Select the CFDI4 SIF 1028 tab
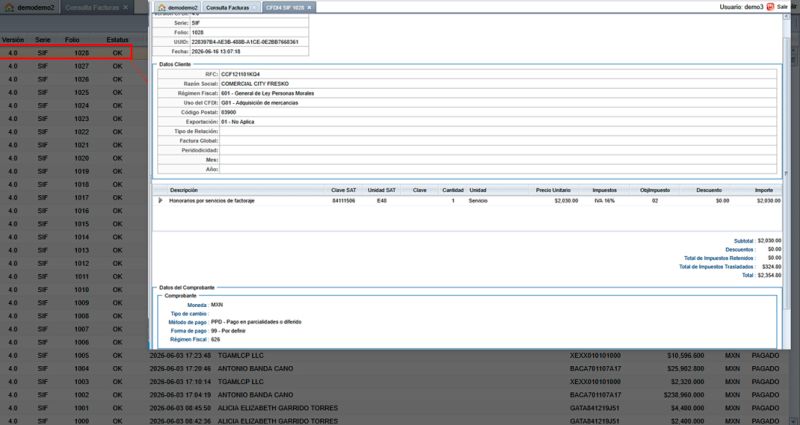800x425 pixels. (289, 7)
